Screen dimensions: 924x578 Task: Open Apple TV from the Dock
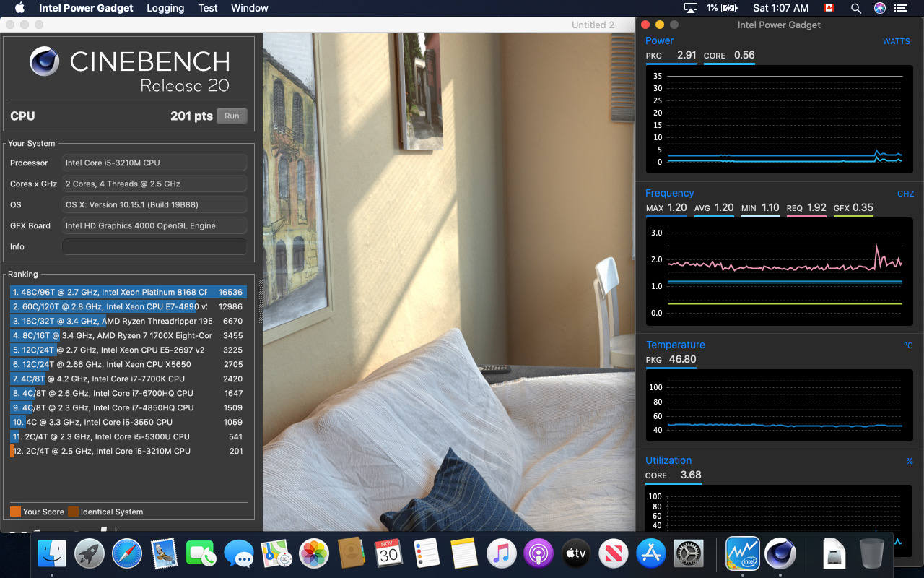point(576,554)
